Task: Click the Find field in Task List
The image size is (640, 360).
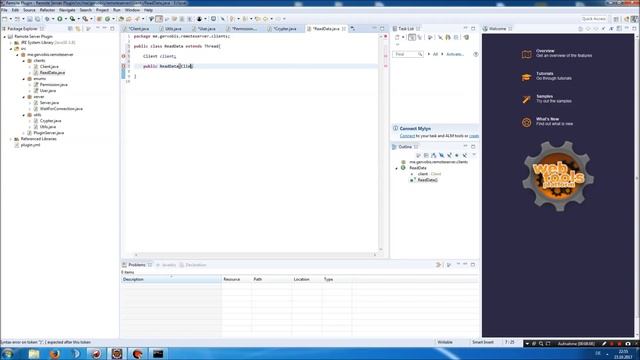Action: pyautogui.click(x=408, y=54)
